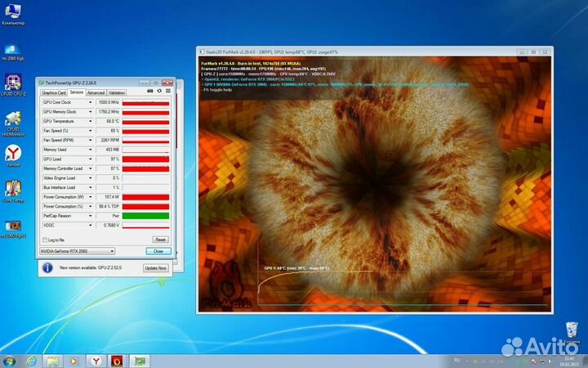Click the 1500.0 MHz core clock value

108,102
